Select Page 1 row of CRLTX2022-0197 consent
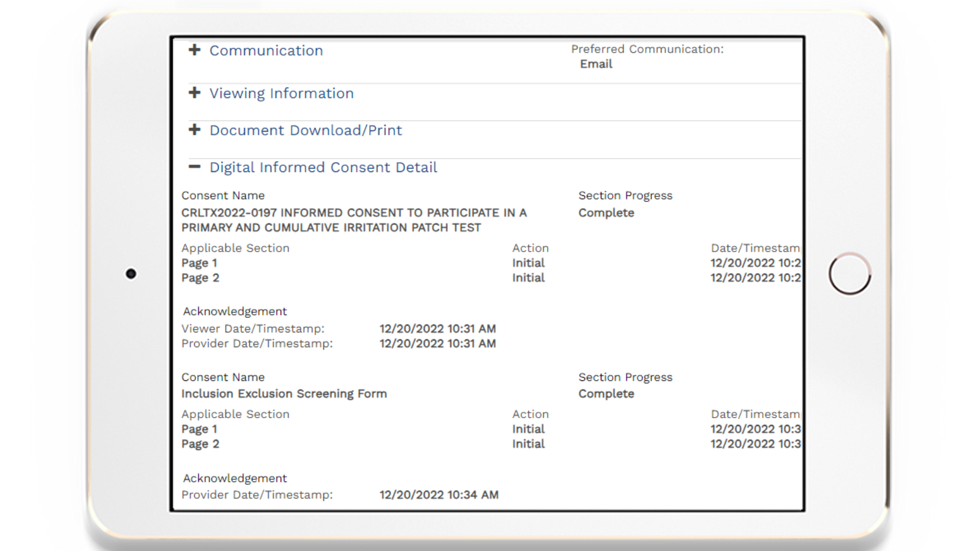 199,263
